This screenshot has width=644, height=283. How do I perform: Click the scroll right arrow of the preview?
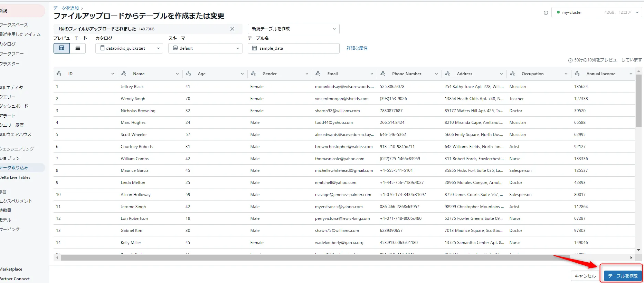point(631,257)
